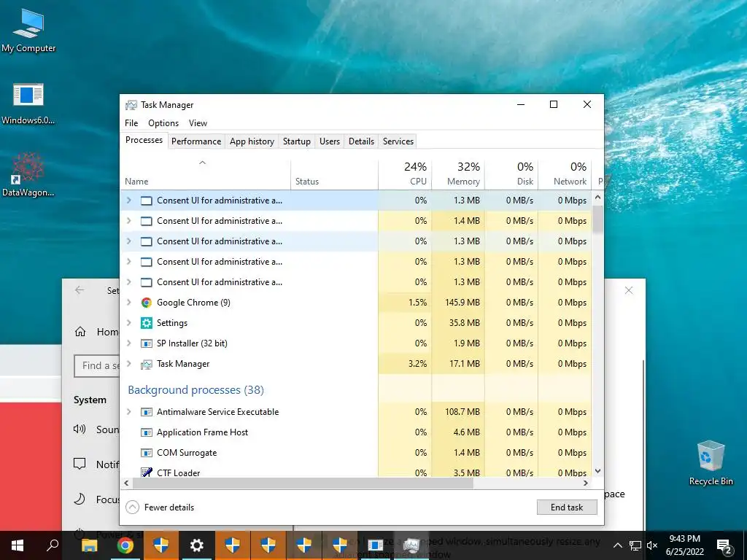Click the muted volume tray icon
Viewport: 747px width, 560px height.
(x=652, y=545)
